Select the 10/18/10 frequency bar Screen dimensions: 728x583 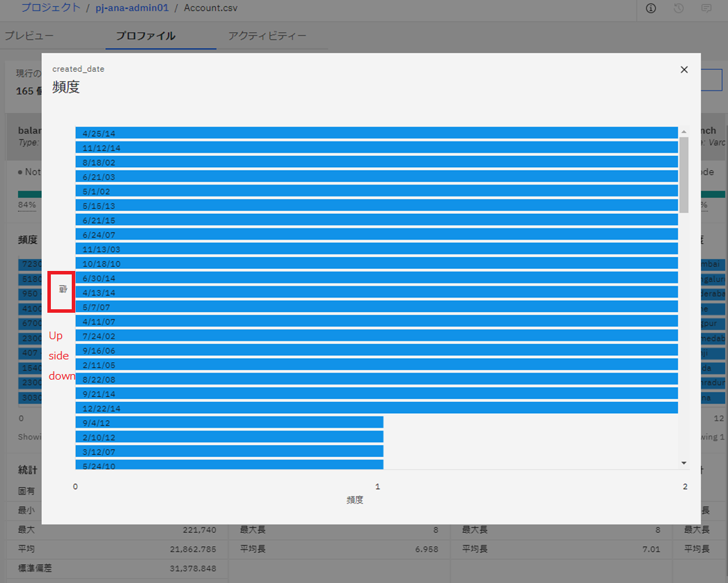click(x=376, y=263)
